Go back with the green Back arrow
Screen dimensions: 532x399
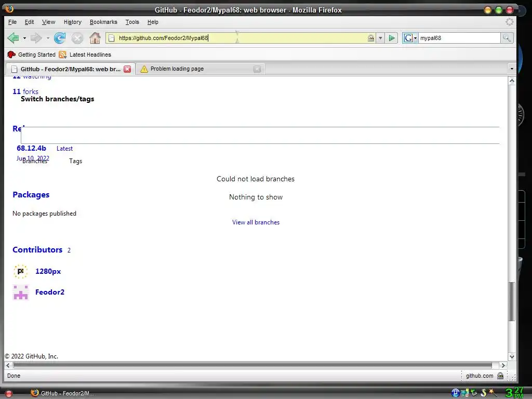(13, 38)
